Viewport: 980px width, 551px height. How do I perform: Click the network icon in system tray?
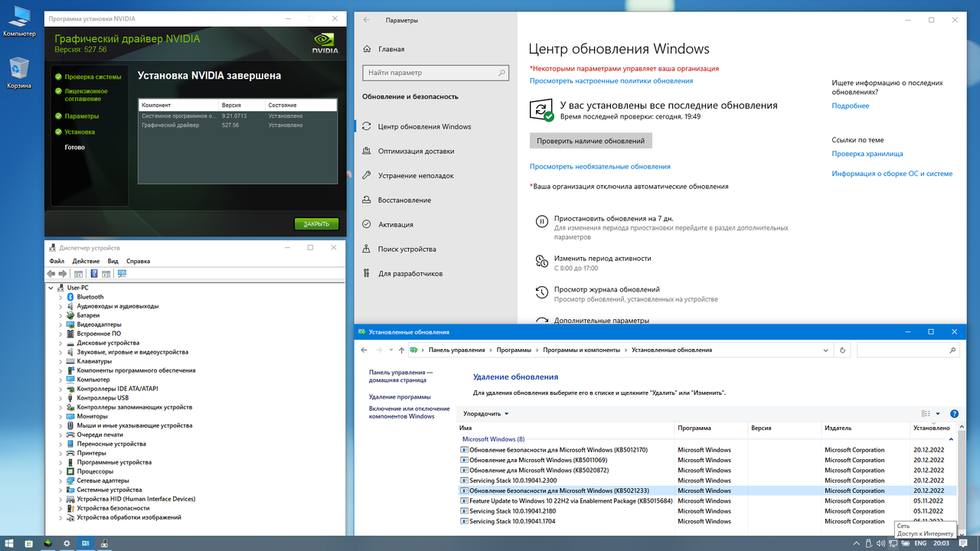coord(893,543)
